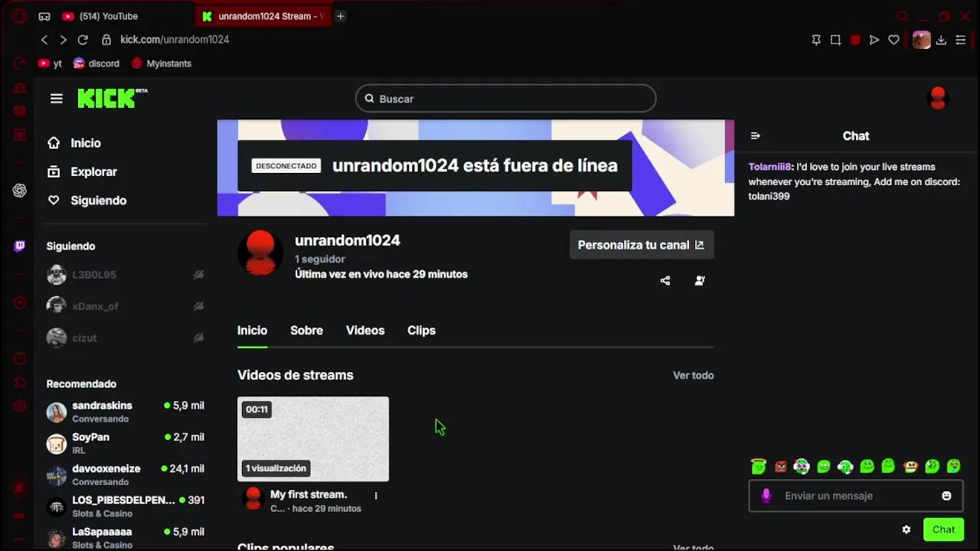The image size is (980, 551).
Task: Open the Tolarnii8 username in chat
Action: pyautogui.click(x=770, y=167)
